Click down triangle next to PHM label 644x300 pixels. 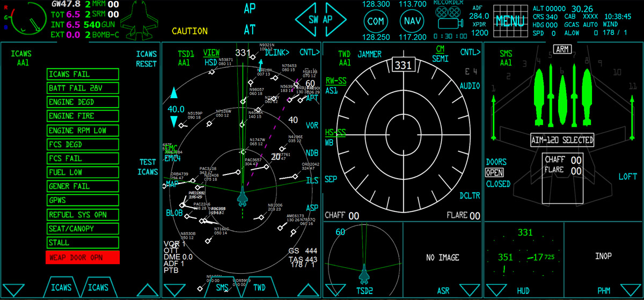[631, 290]
